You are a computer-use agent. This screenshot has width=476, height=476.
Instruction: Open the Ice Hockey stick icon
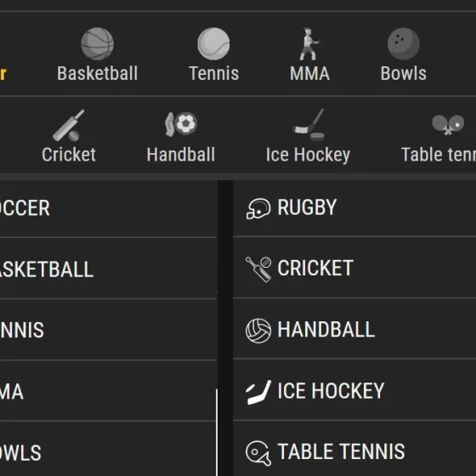coord(309,125)
